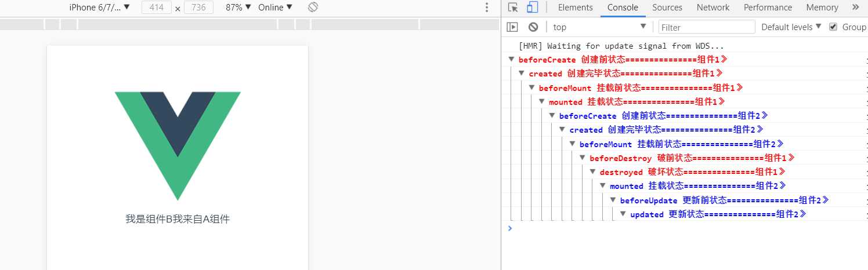This screenshot has height=270, width=868.
Task: Click the created 创建完毕状态 组件2 log text
Action: [x=666, y=130]
